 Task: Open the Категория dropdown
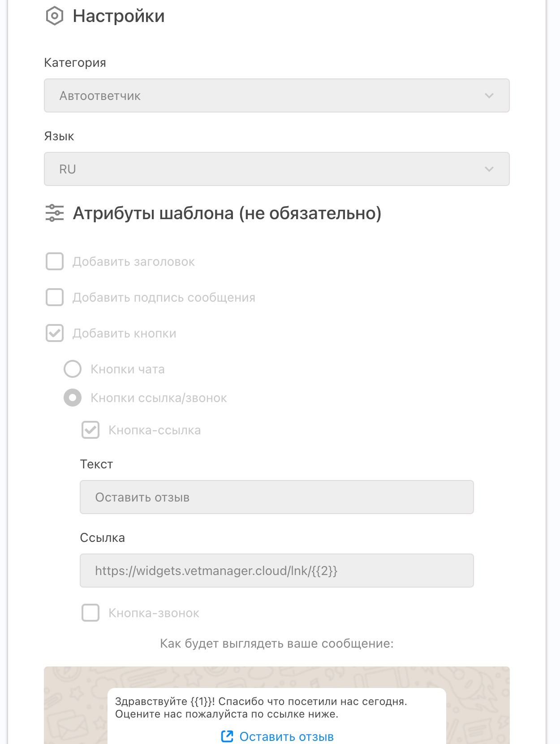pos(276,95)
